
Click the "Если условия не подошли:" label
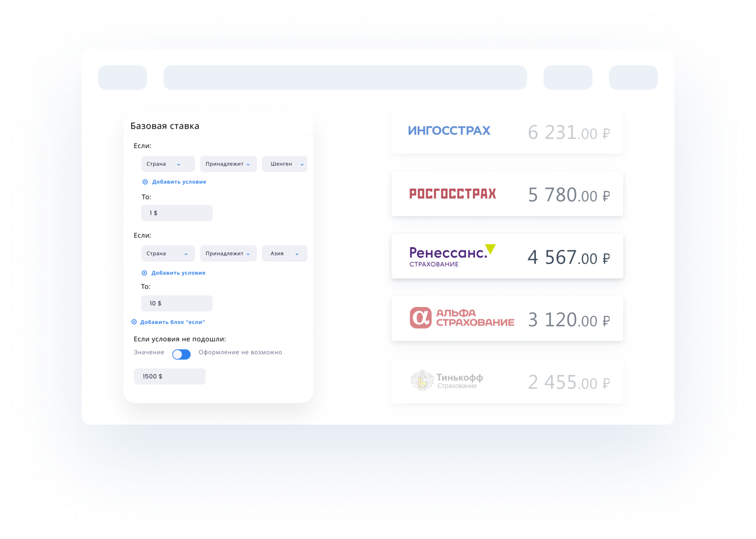pos(180,339)
